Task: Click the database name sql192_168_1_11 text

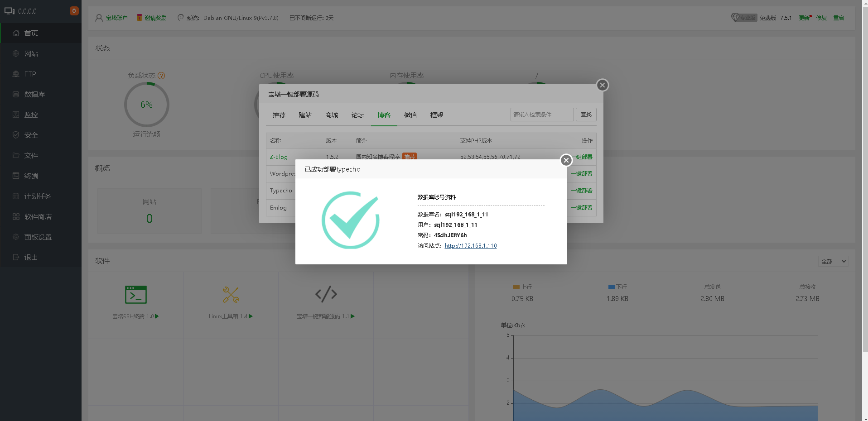Action: pyautogui.click(x=467, y=215)
